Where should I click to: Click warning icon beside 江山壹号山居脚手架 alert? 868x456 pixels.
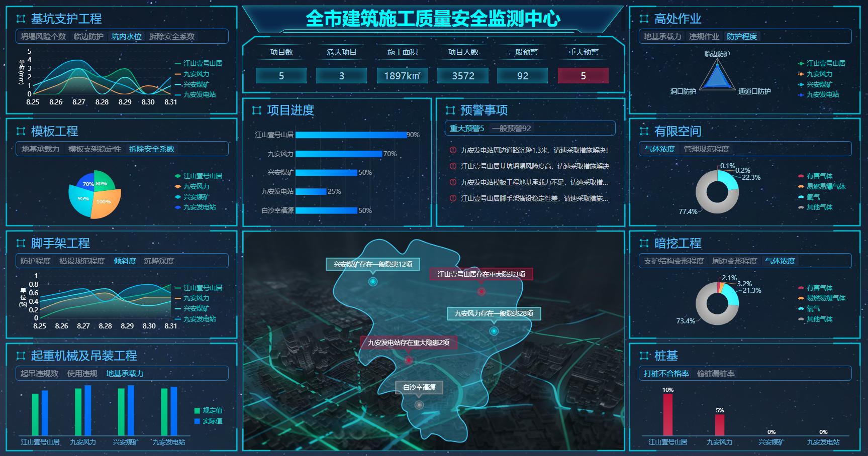pos(453,198)
